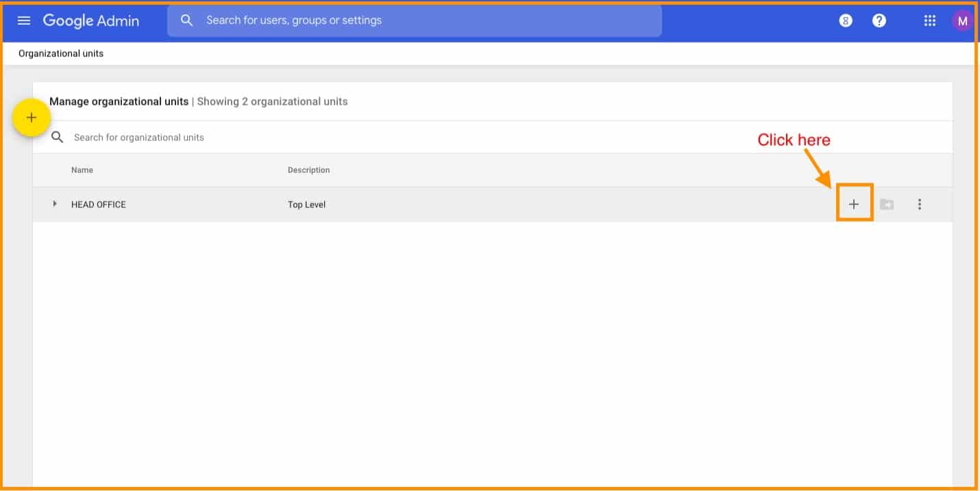Click the magnifier icon in top search bar
The width and height of the screenshot is (980, 491).
[186, 21]
